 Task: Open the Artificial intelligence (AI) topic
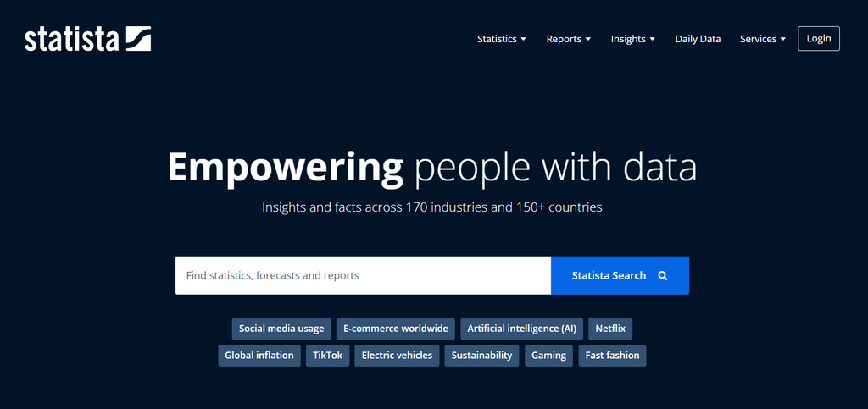tap(521, 329)
